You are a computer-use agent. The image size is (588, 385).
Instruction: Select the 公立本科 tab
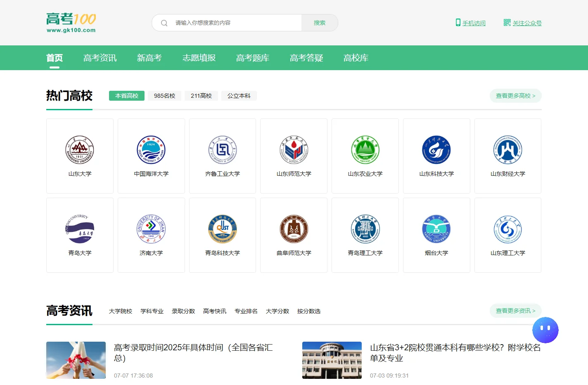click(239, 96)
